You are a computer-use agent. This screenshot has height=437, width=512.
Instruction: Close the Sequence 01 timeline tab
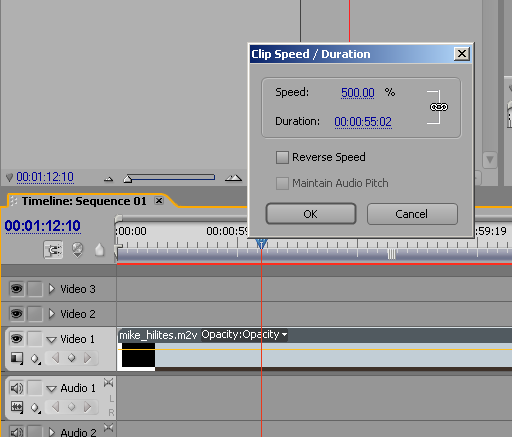click(x=159, y=201)
